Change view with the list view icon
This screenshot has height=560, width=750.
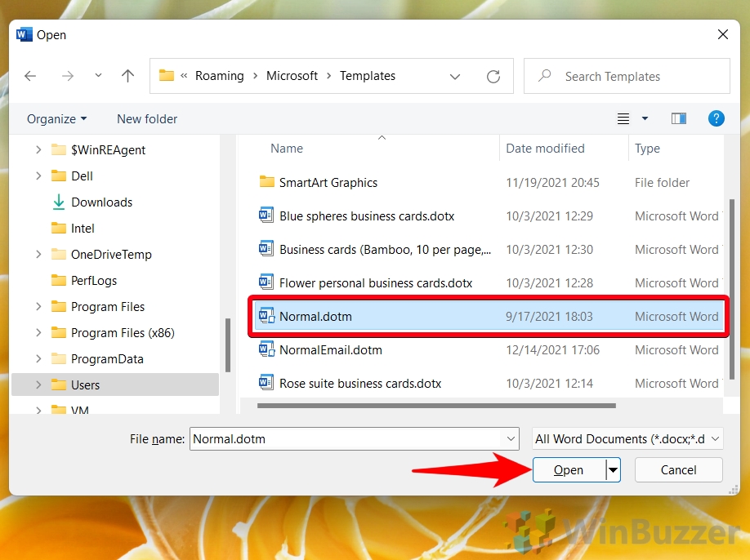[623, 118]
